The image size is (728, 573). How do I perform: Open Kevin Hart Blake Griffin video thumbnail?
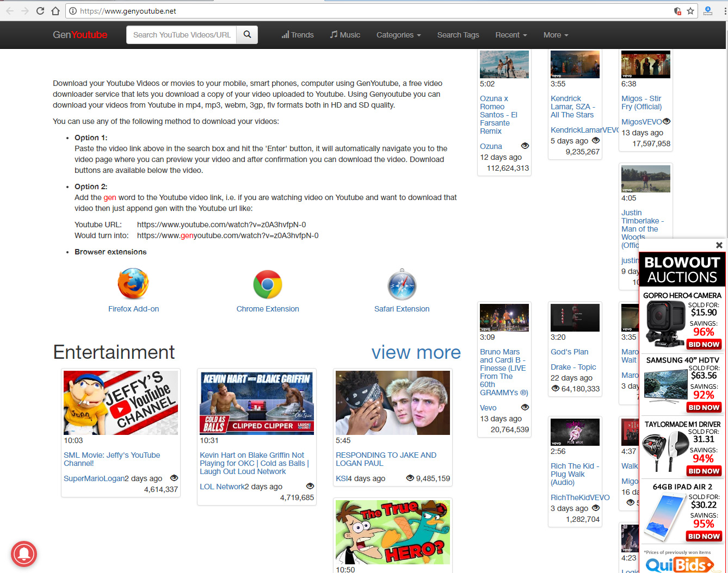click(257, 403)
